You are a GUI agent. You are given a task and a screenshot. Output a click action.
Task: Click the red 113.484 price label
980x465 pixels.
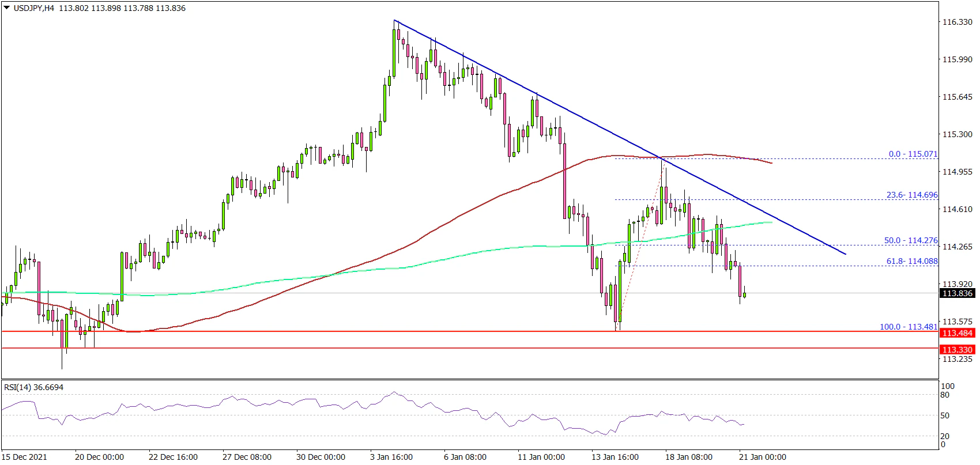pos(957,333)
